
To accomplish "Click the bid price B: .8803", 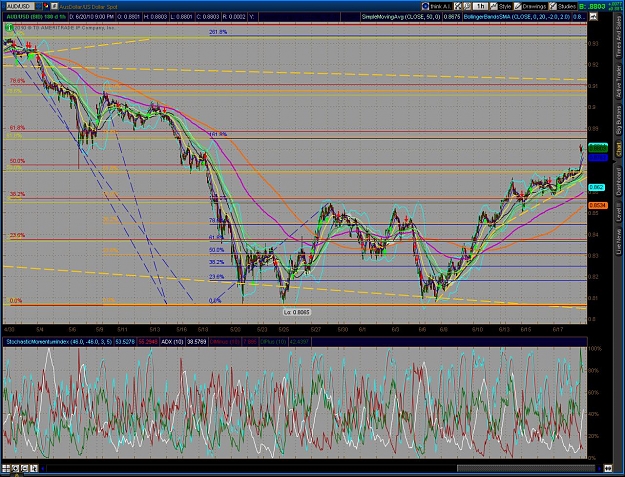I will 592,6.
